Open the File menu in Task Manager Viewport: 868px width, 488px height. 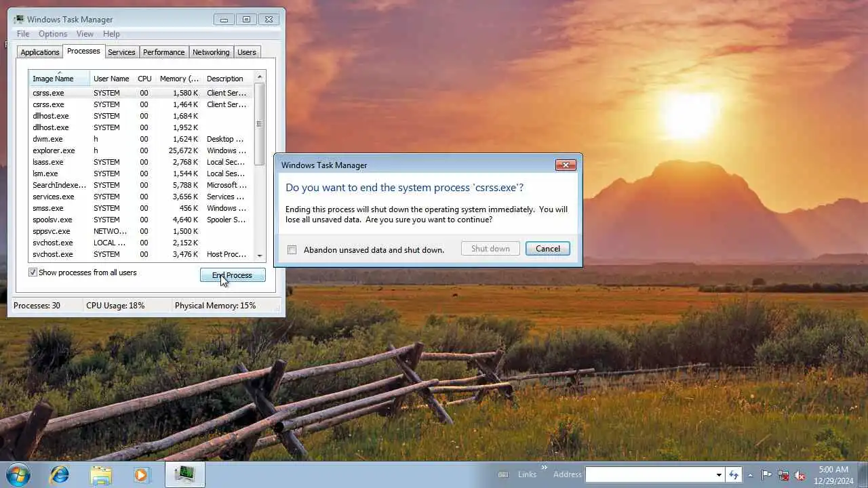coord(23,34)
